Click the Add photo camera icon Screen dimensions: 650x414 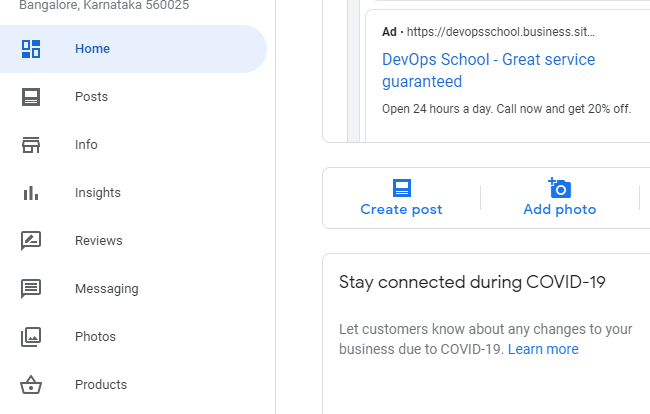pyautogui.click(x=560, y=188)
